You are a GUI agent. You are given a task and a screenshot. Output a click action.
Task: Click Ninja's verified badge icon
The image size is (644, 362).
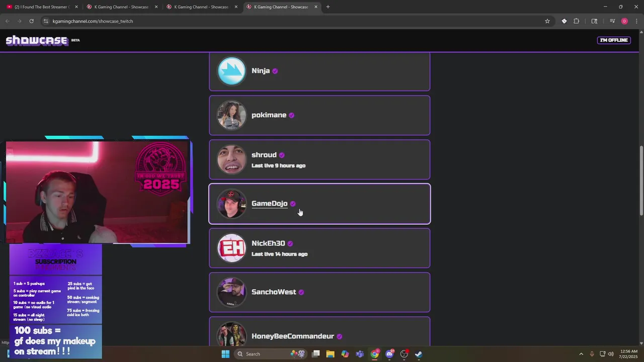pyautogui.click(x=275, y=71)
